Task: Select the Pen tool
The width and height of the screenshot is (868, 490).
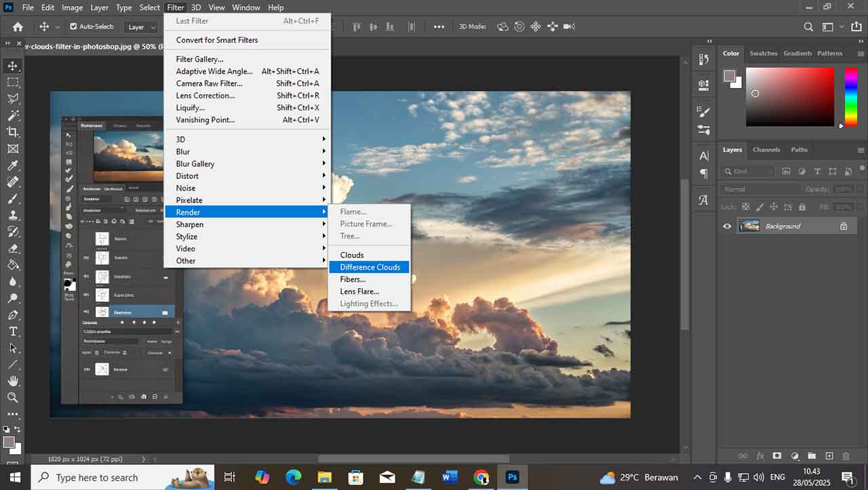Action: click(x=13, y=314)
